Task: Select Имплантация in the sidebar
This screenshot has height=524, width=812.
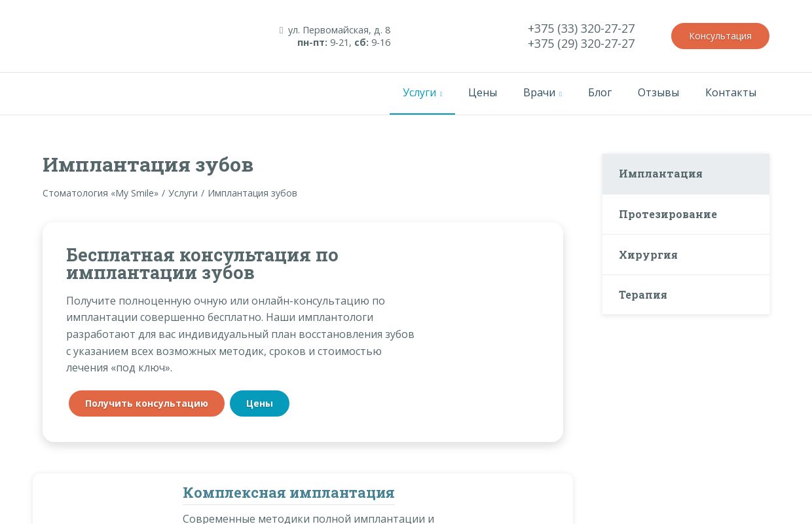Action: [x=661, y=174]
